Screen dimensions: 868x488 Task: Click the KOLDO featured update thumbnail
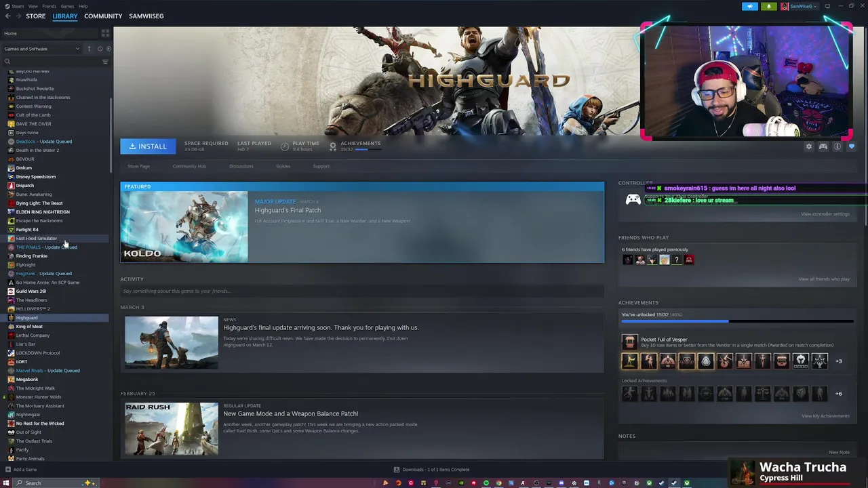pyautogui.click(x=184, y=226)
